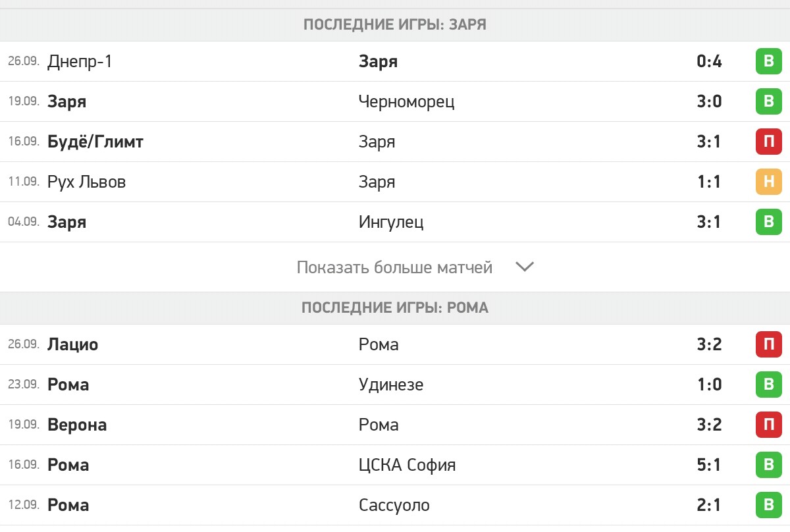
Task: Open team ЦСКА София
Action: (407, 465)
